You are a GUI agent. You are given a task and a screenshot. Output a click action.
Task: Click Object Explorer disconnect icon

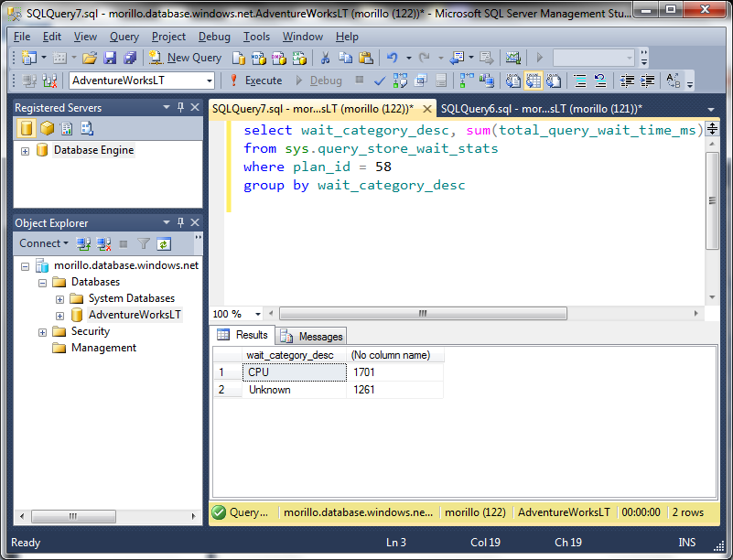(103, 243)
